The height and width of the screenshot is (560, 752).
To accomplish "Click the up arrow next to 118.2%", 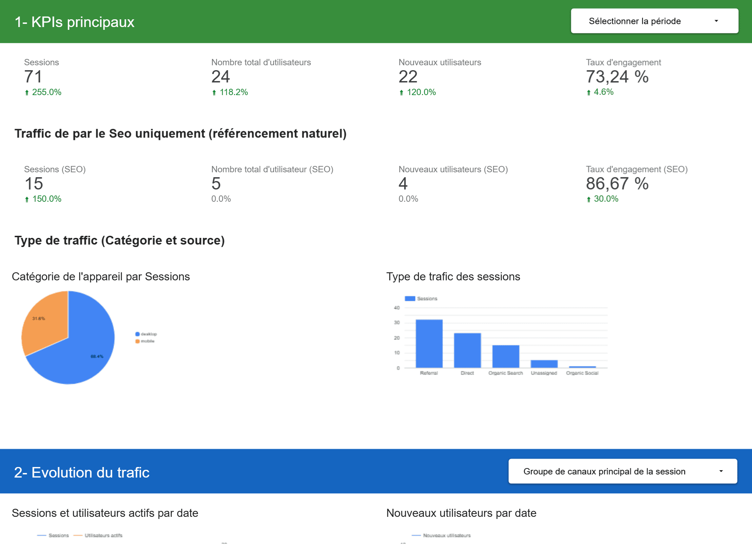I will (x=214, y=93).
